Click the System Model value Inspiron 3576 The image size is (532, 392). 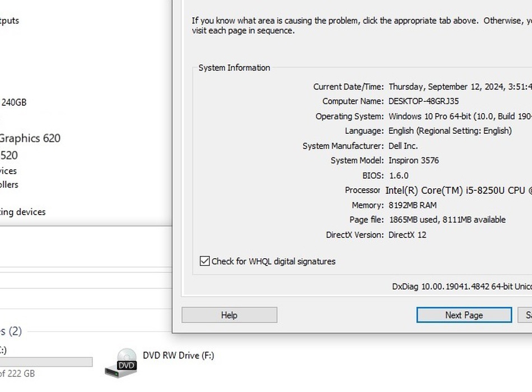(x=414, y=161)
